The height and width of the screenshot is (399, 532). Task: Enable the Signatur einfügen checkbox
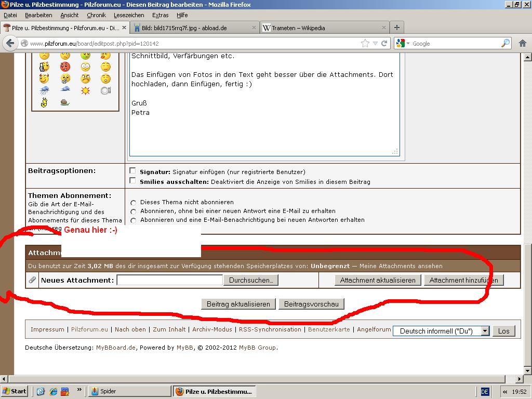[133, 171]
